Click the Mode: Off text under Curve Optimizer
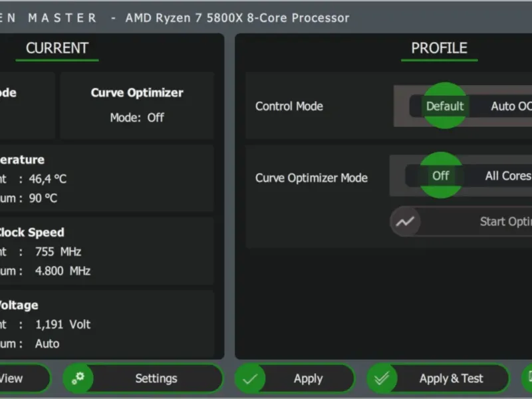532x399 pixels. [137, 118]
